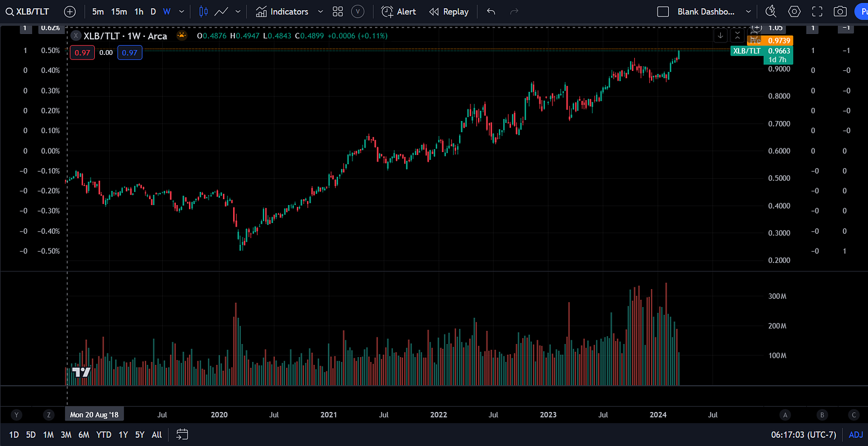Open symbol search for XLB/TLT

pos(27,11)
